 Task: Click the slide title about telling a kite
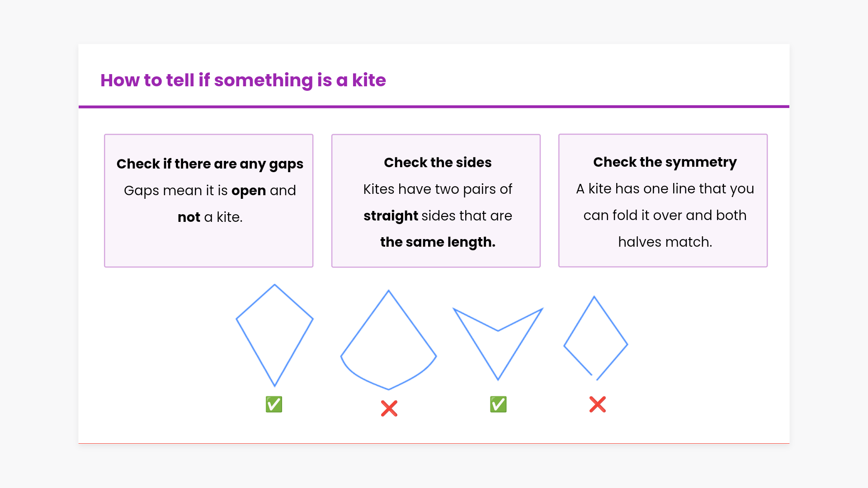coord(243,80)
